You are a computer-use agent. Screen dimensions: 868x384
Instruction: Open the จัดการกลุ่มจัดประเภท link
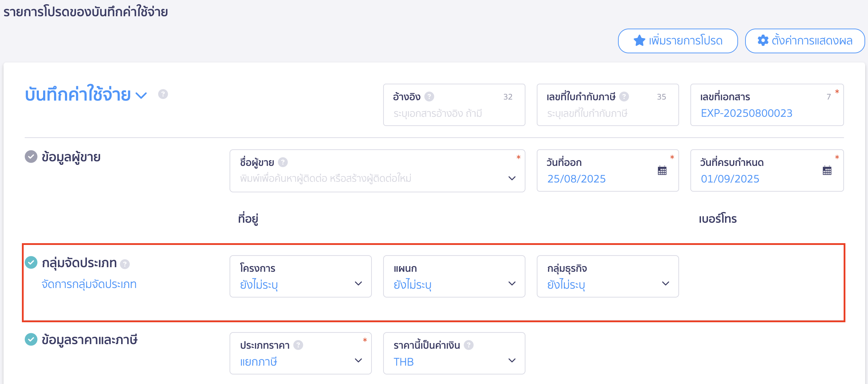coord(89,284)
